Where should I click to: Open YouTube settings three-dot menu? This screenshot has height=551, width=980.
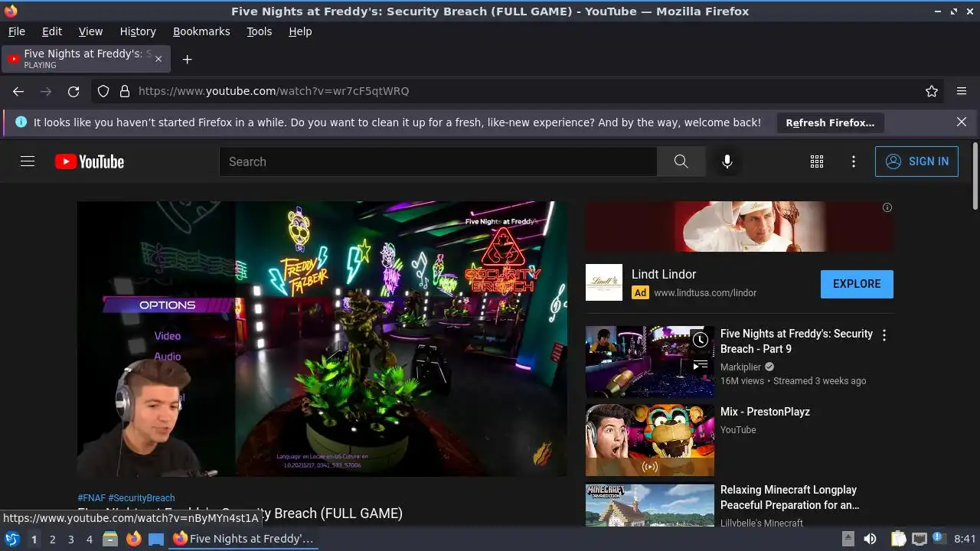click(x=854, y=161)
